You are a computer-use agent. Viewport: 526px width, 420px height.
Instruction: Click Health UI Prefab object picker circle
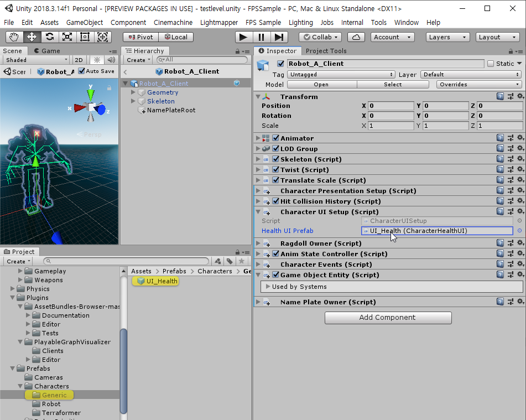click(x=519, y=231)
